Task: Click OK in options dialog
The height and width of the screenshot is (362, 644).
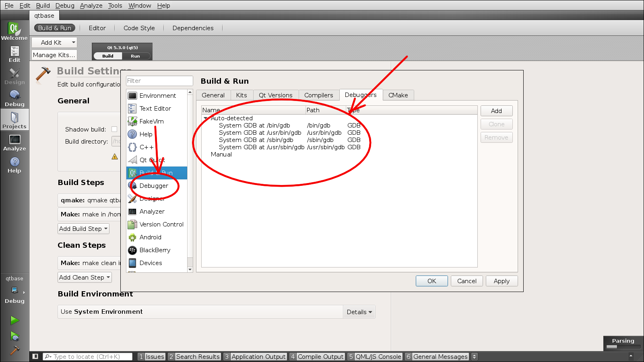Action: click(x=431, y=281)
